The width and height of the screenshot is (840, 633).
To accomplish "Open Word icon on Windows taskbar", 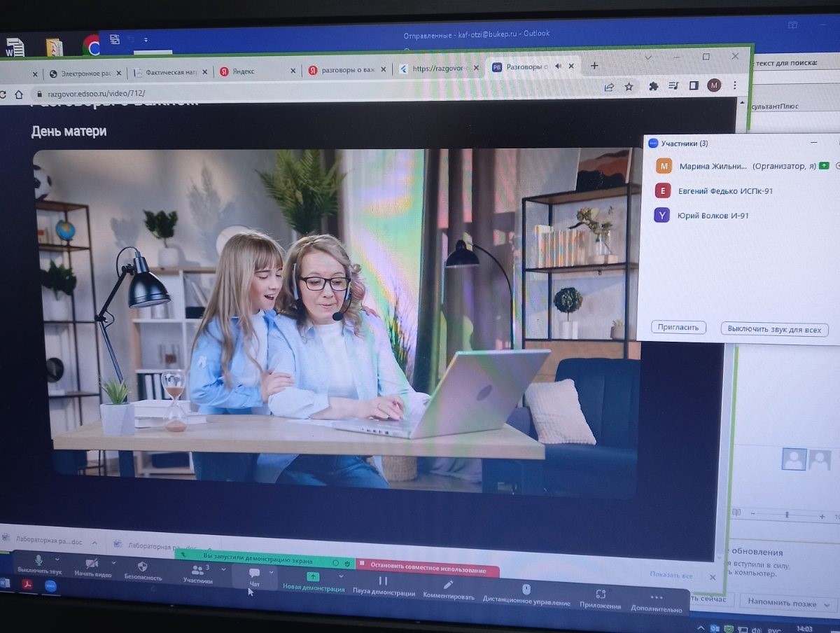I will coord(4,583).
